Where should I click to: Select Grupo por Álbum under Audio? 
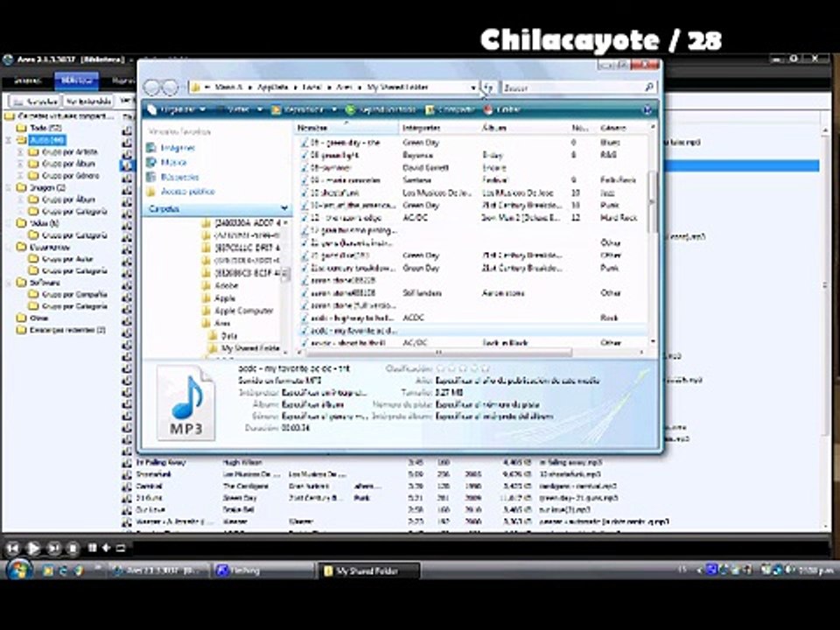click(x=62, y=164)
